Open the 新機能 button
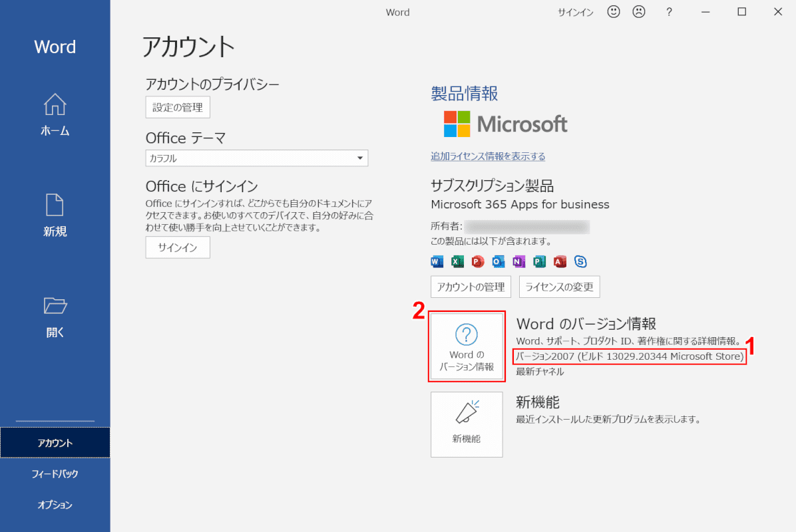This screenshot has height=532, width=796. tap(467, 424)
